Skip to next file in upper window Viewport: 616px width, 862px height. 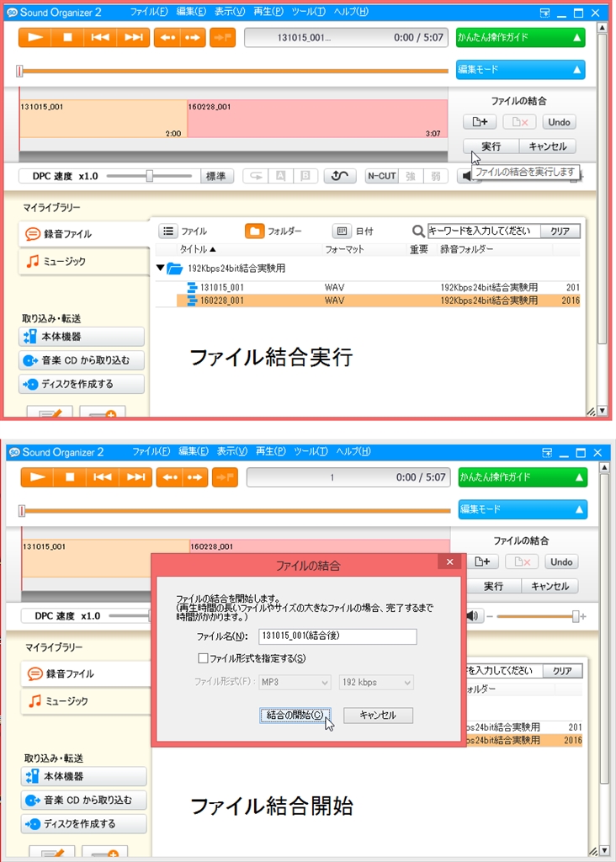click(x=133, y=37)
